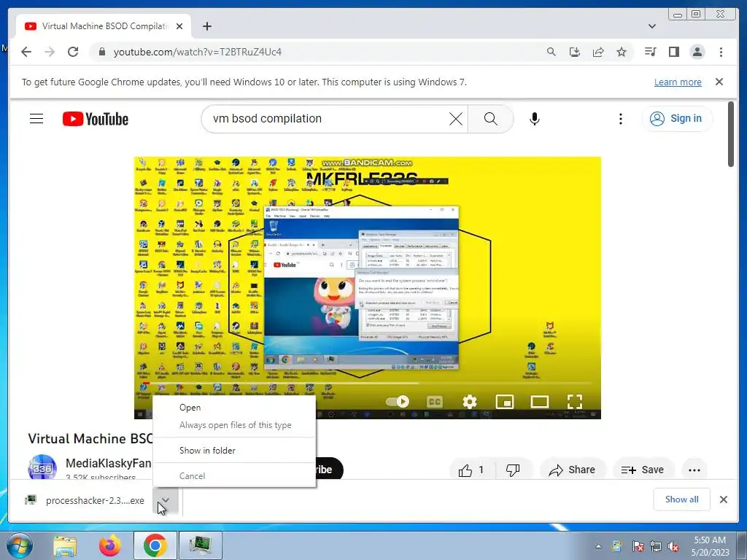This screenshot has width=747, height=560.
Task: Open Action Center flag icon
Action: 638,547
